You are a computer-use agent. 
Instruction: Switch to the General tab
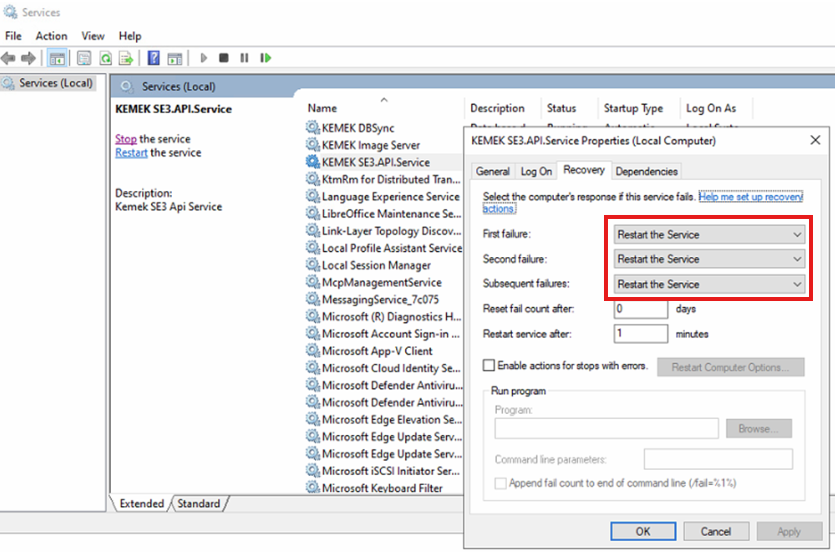[x=493, y=172]
